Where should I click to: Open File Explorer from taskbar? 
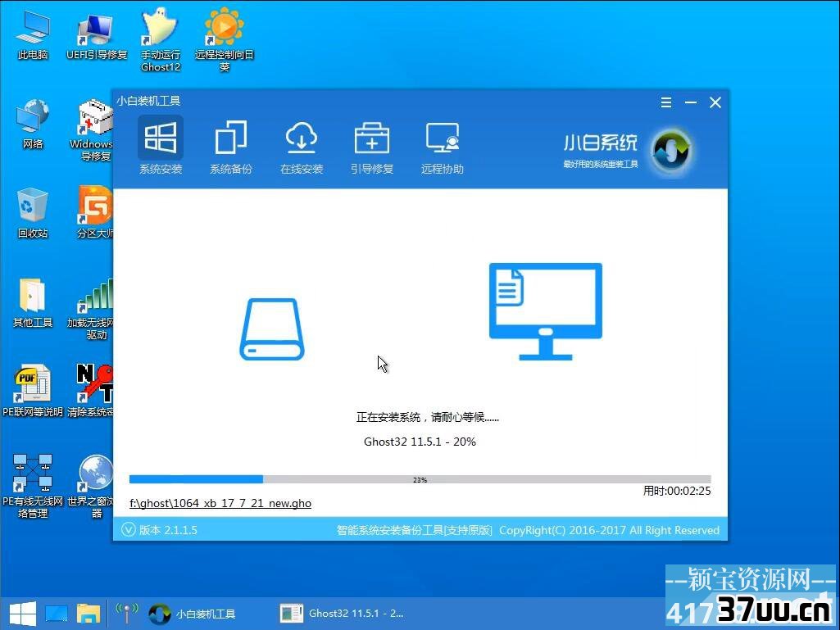[89, 614]
